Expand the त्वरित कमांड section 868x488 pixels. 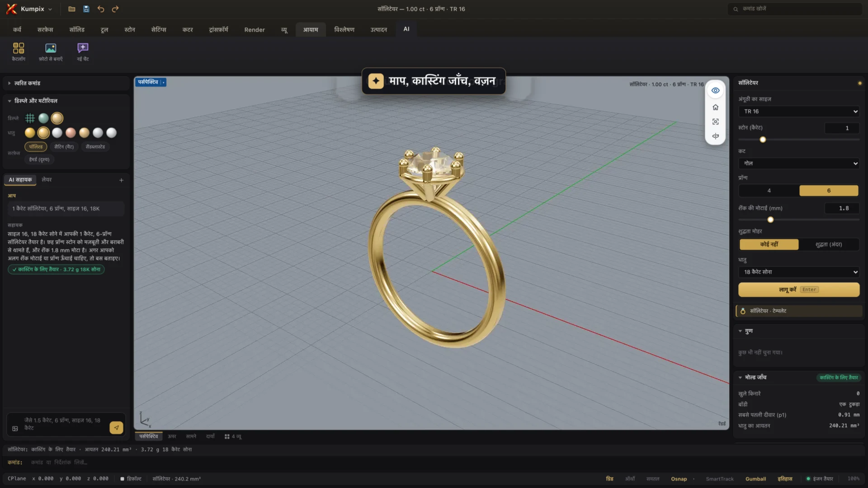(x=66, y=83)
